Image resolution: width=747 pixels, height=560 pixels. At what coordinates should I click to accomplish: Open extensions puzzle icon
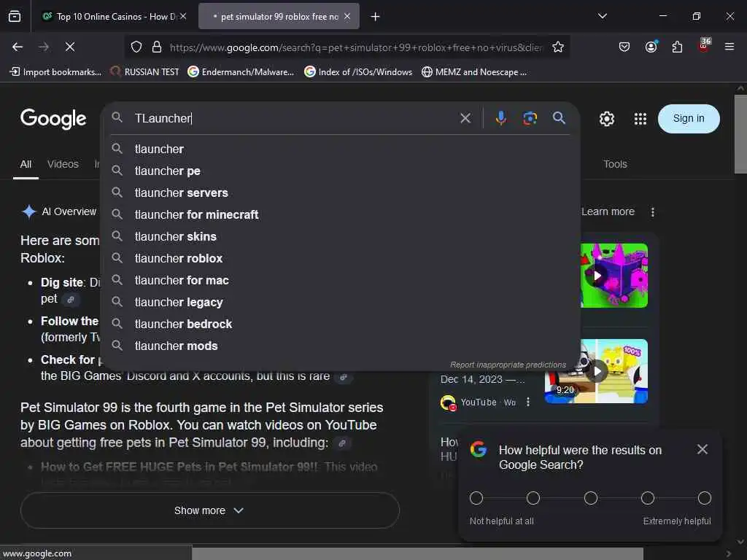coord(677,47)
